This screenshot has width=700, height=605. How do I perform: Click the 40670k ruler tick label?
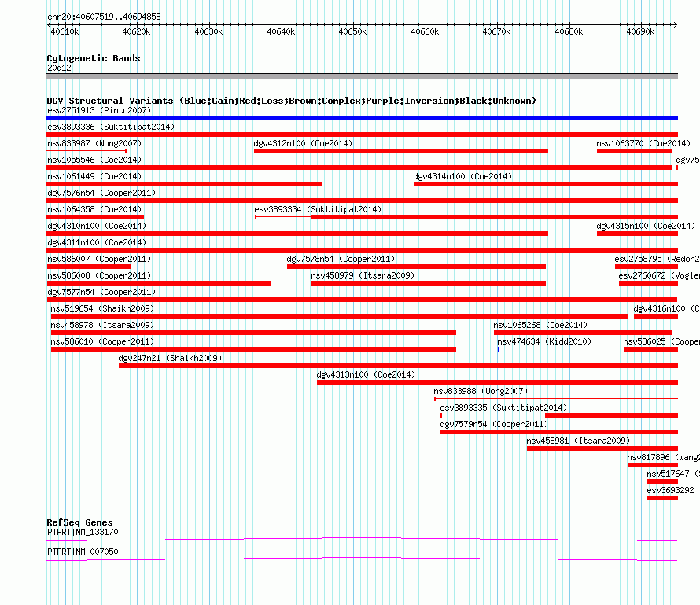(496, 31)
